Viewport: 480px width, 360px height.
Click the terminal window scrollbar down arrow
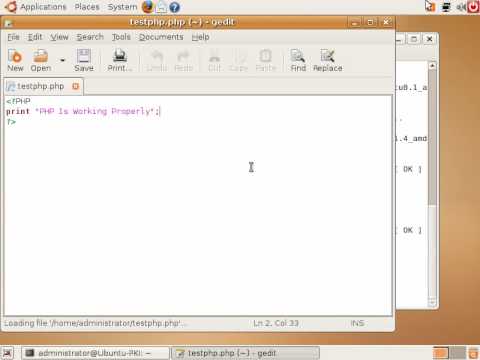pyautogui.click(x=432, y=303)
